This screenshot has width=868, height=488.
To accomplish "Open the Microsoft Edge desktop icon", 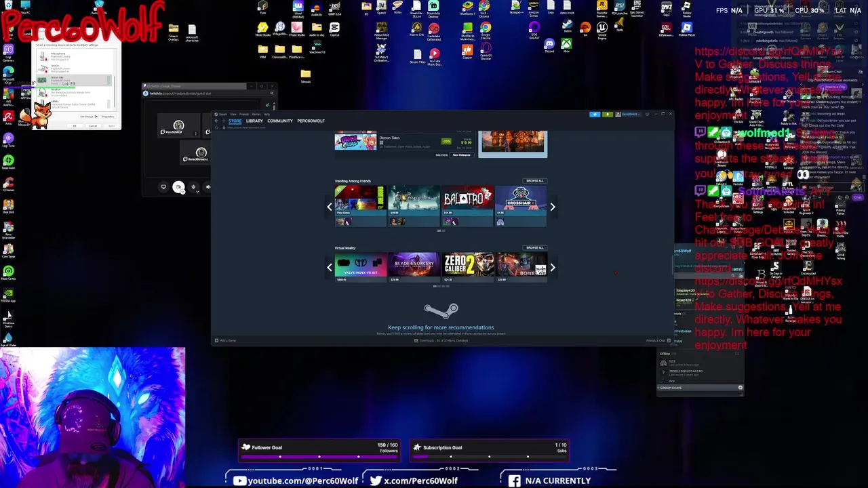I will pos(9,75).
